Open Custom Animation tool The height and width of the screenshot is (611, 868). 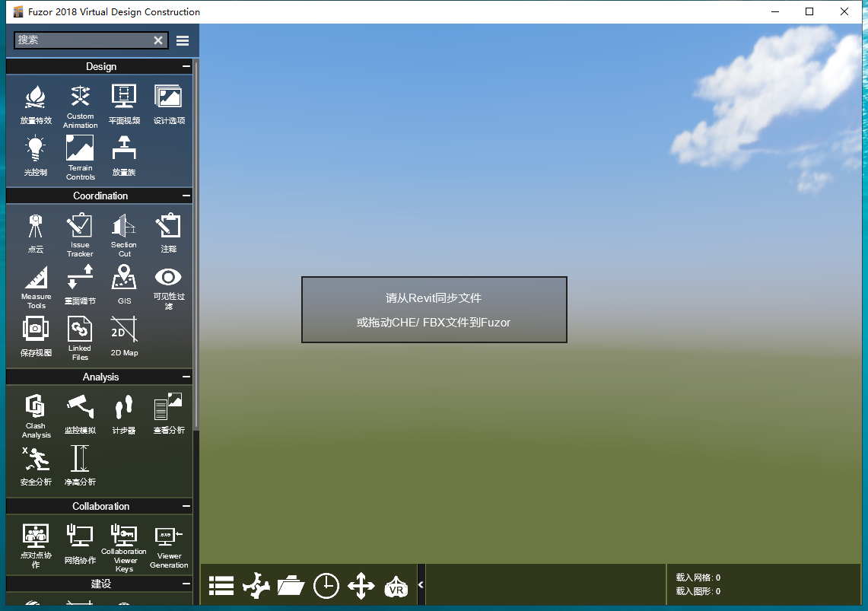pyautogui.click(x=81, y=107)
